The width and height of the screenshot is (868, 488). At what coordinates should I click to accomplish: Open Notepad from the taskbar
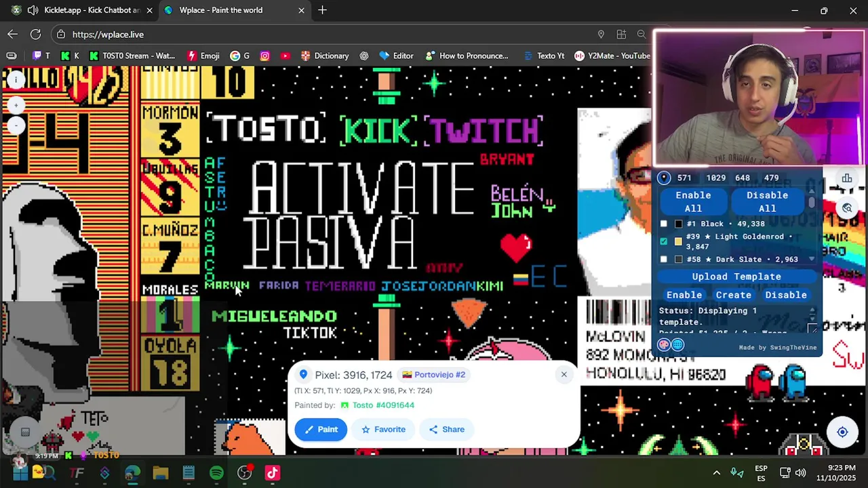coord(189,472)
